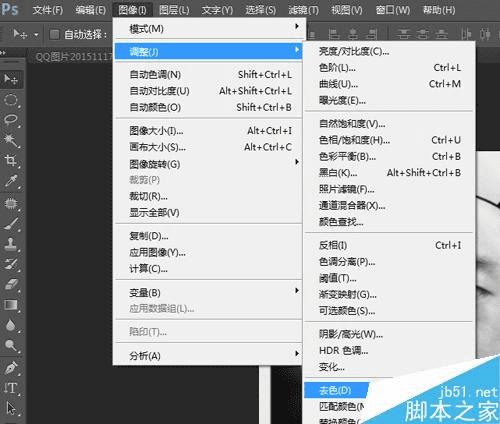Expand the 分析(A) submenu

coord(208,356)
